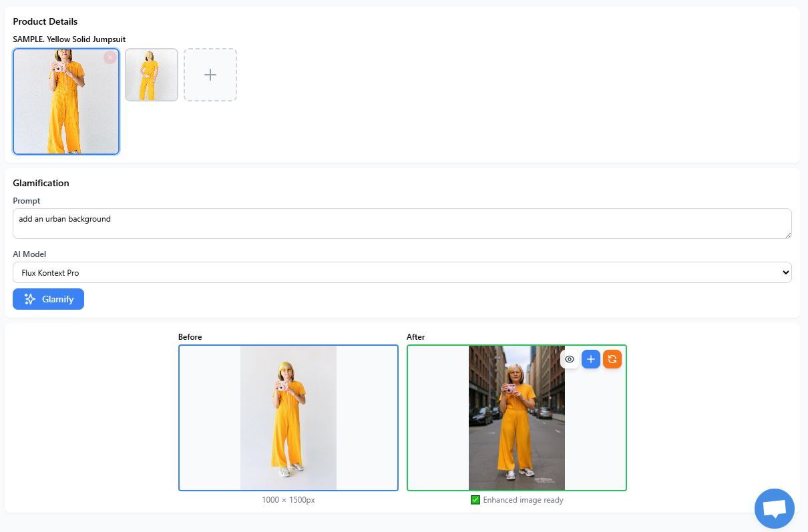
Task: Remove the first product image
Action: click(x=110, y=57)
